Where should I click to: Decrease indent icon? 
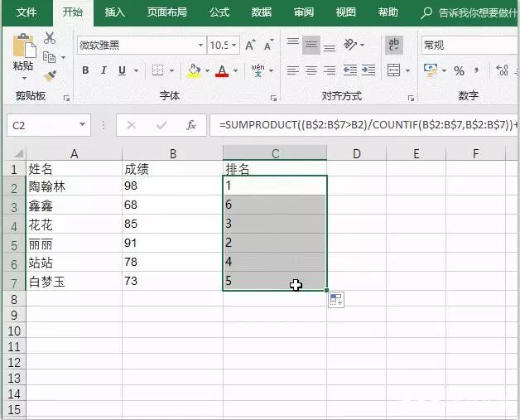pos(350,70)
